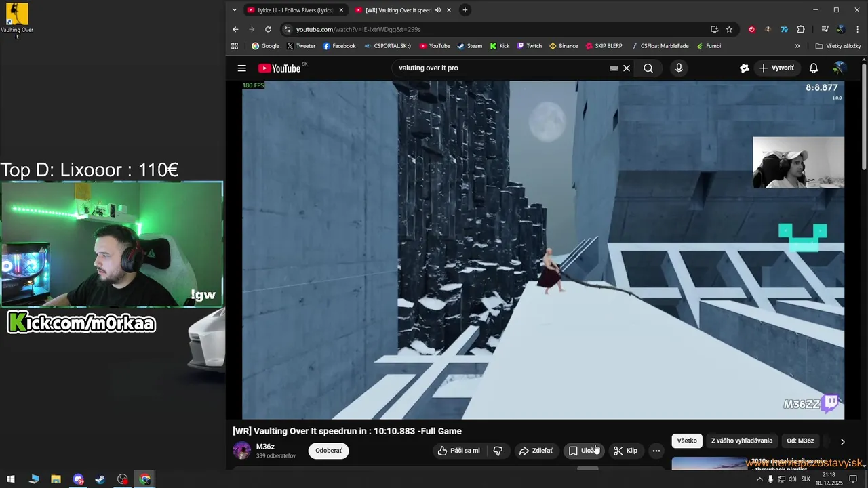Like the video with Páči sa mi
Viewport: 868px width, 488px height.
pyautogui.click(x=458, y=451)
